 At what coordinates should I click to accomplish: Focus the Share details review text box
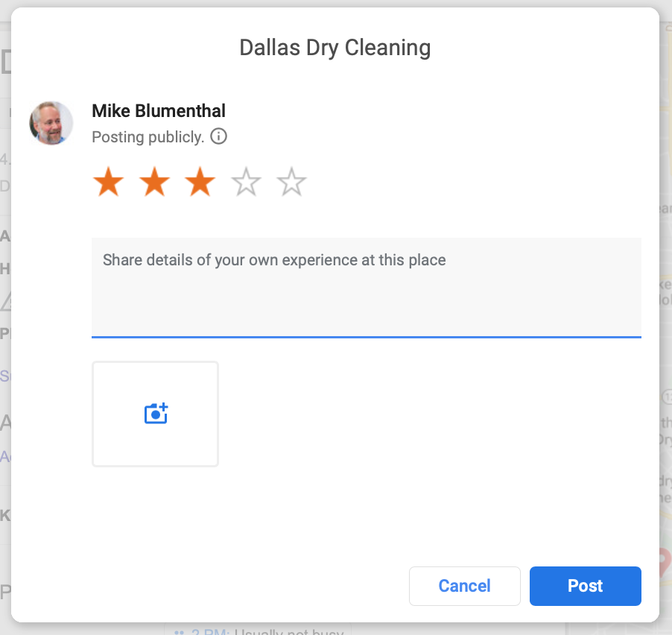pos(367,287)
